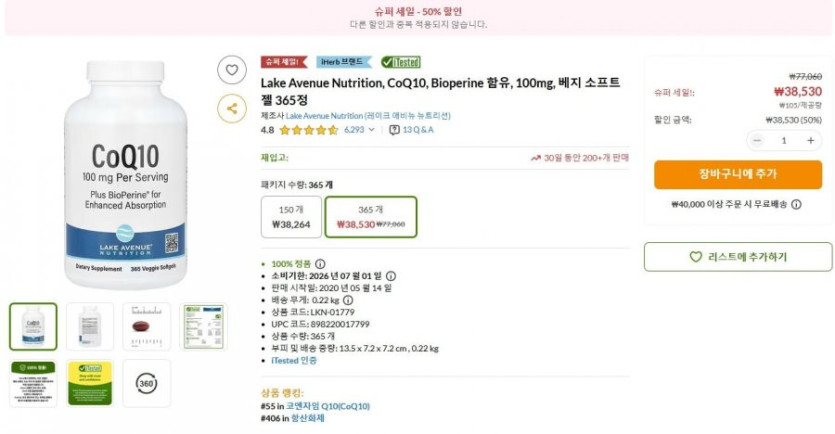Click the iTested badge
Screen dimensions: 835x434
click(x=401, y=62)
